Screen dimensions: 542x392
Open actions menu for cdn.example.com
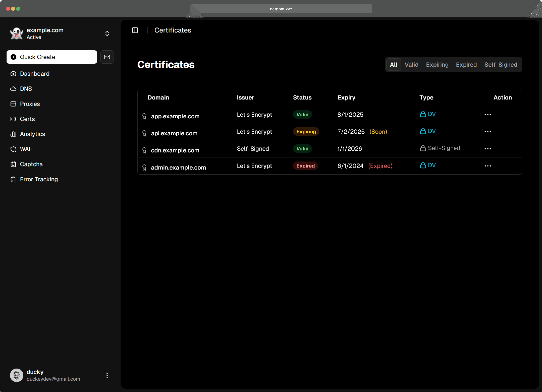[x=487, y=149]
